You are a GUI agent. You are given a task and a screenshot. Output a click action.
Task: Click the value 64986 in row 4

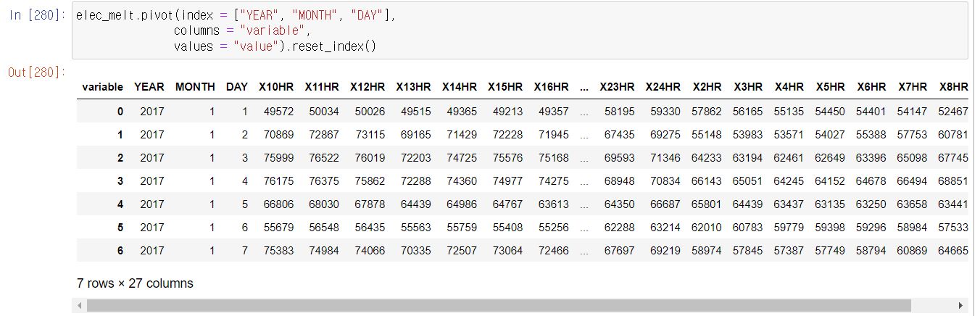(462, 204)
